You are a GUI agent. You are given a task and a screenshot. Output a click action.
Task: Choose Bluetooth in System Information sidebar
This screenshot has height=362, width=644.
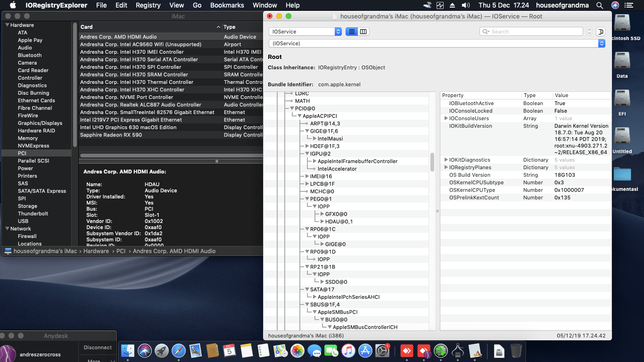(30, 55)
